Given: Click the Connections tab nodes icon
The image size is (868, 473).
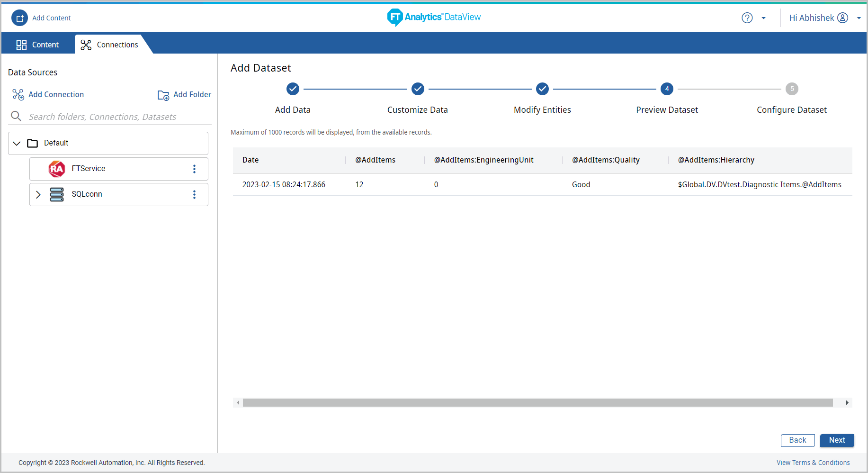Looking at the screenshot, I should (86, 45).
